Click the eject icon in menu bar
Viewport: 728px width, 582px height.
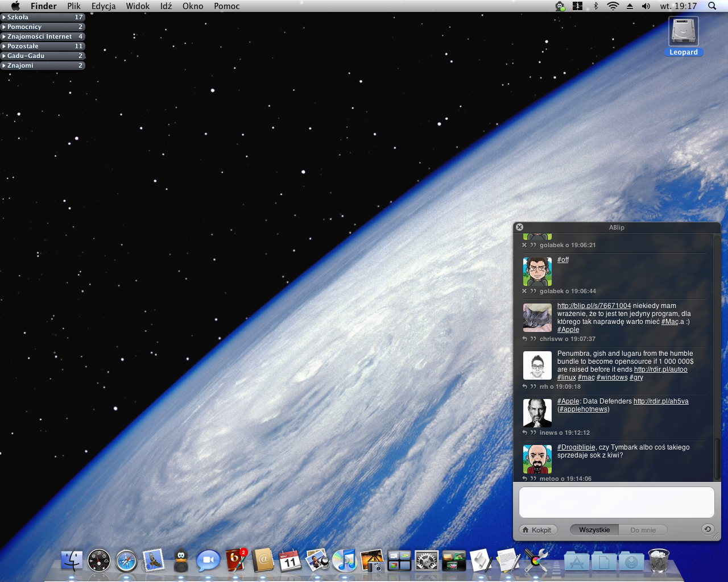point(630,6)
